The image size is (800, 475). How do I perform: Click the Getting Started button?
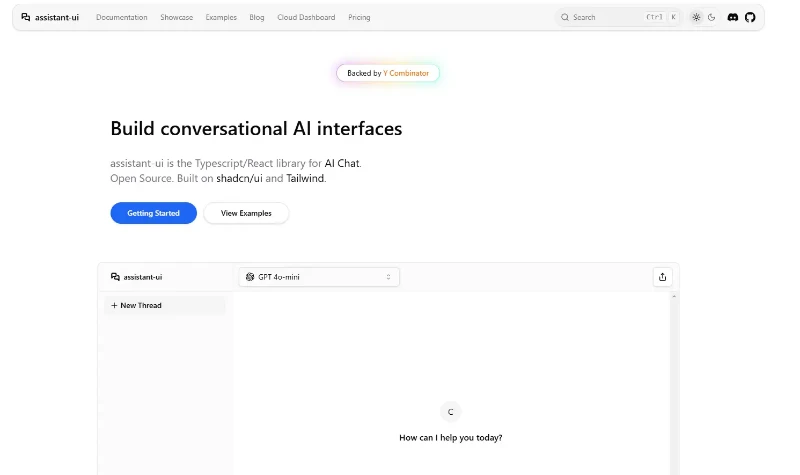154,213
